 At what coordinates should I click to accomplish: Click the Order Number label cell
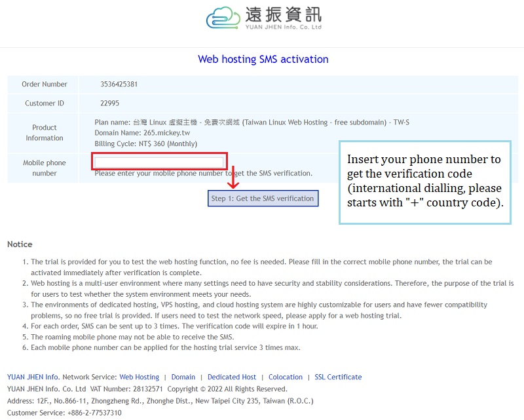point(43,85)
